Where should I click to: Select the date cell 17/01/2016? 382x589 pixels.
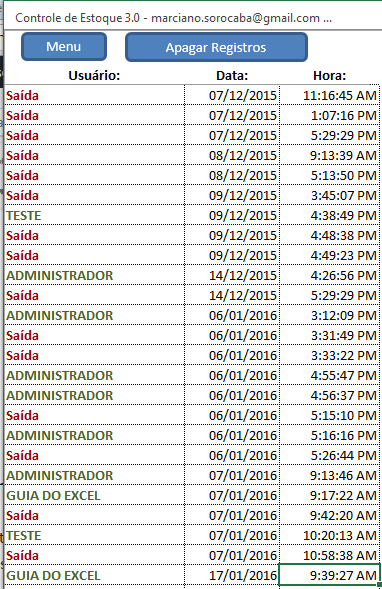tap(232, 575)
